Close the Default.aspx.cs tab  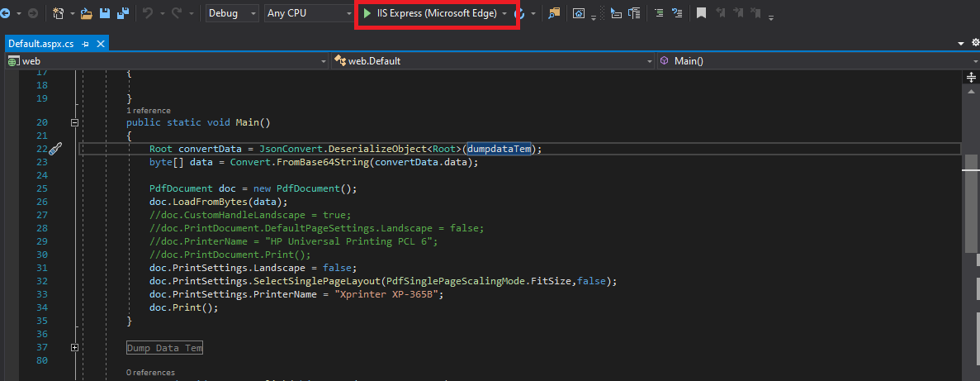100,43
